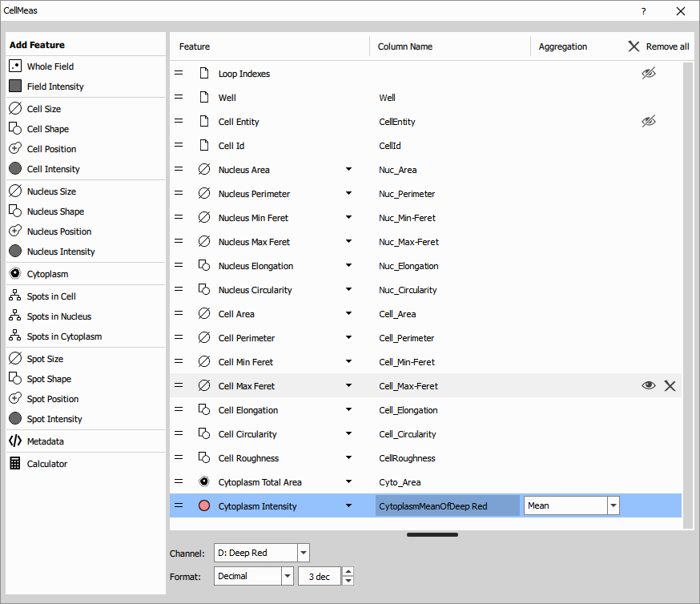Open the Calculator feature

coord(46,464)
